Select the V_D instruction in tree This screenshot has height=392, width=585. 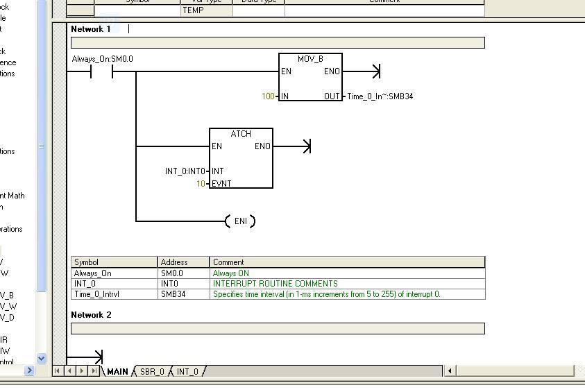pos(8,318)
